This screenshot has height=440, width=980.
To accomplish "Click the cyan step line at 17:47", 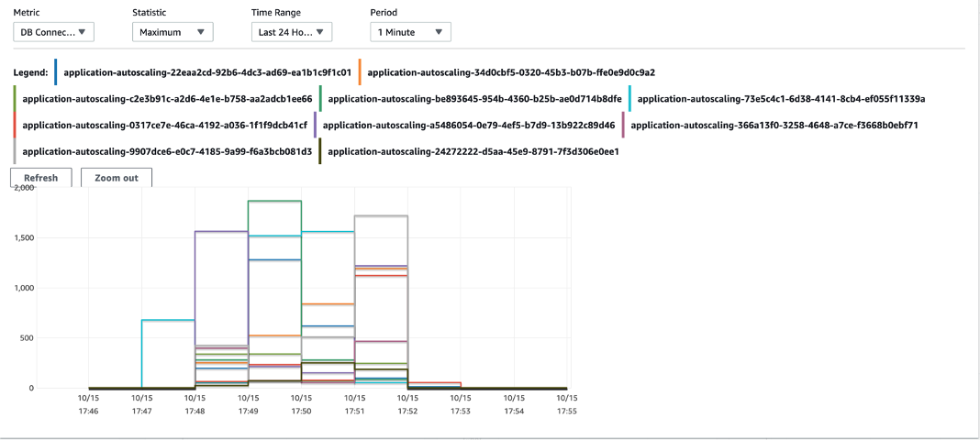I will 169,320.
